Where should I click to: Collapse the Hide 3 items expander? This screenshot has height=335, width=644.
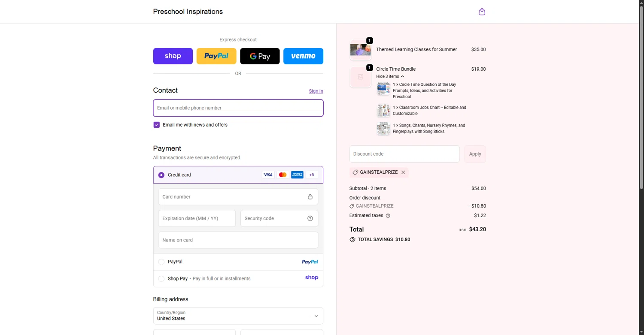pos(390,76)
